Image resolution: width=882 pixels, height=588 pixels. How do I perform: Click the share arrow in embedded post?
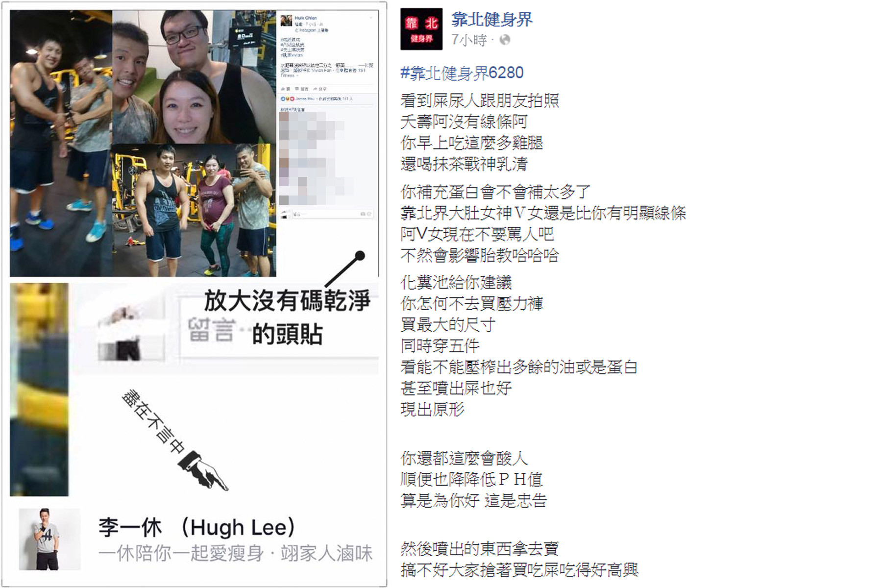pyautogui.click(x=319, y=89)
